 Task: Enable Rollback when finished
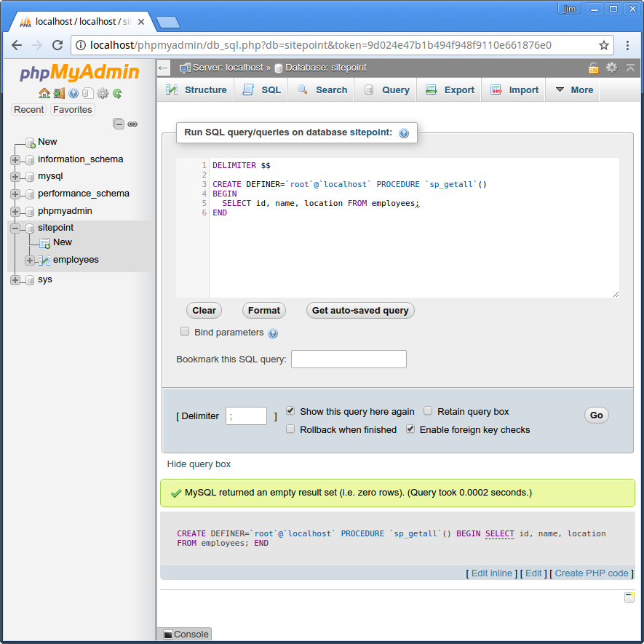point(290,429)
